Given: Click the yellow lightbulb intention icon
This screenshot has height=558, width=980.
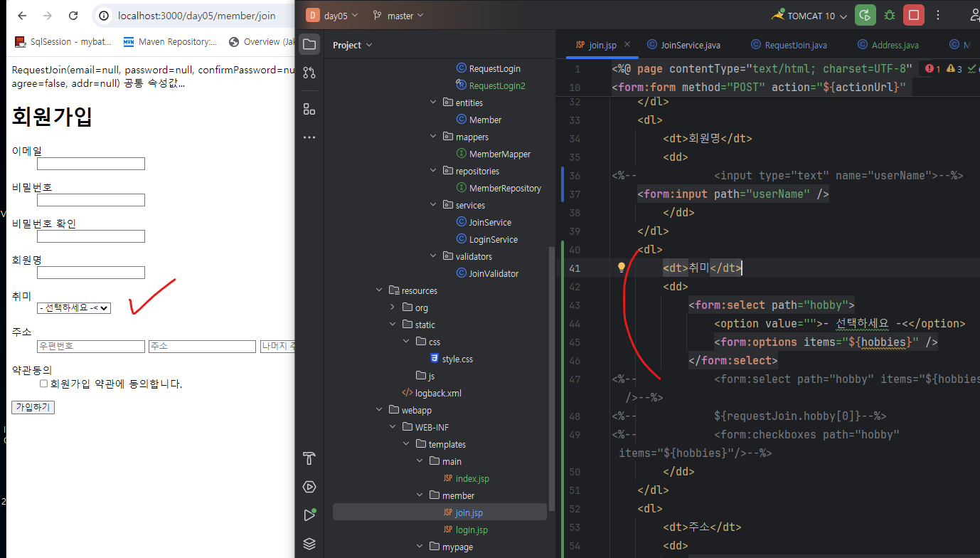Looking at the screenshot, I should [621, 268].
